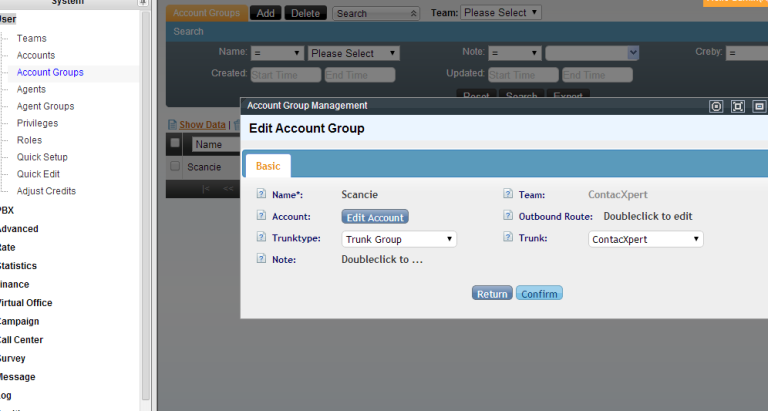Open the Team Please Select dropdown
Viewport: 768px width, 411px height.
point(500,13)
